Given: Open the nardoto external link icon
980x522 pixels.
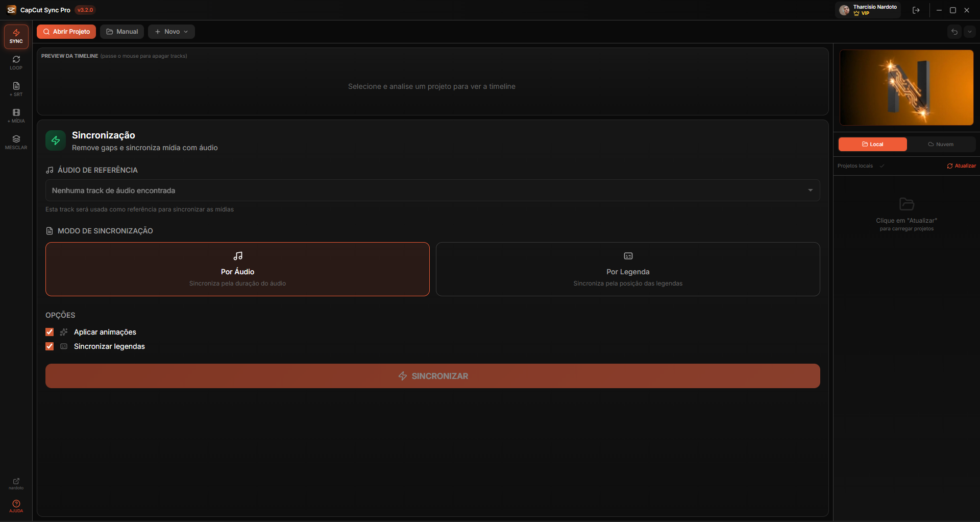Looking at the screenshot, I should tap(16, 483).
